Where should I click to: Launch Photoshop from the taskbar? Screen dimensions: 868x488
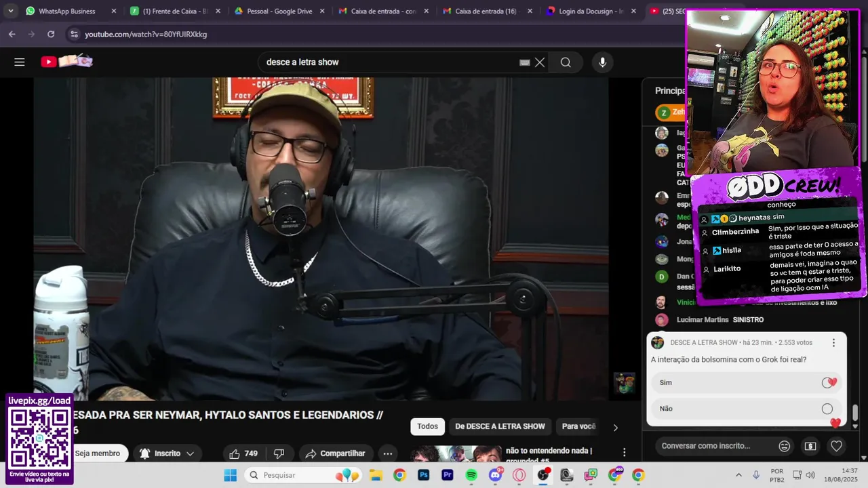point(424,475)
